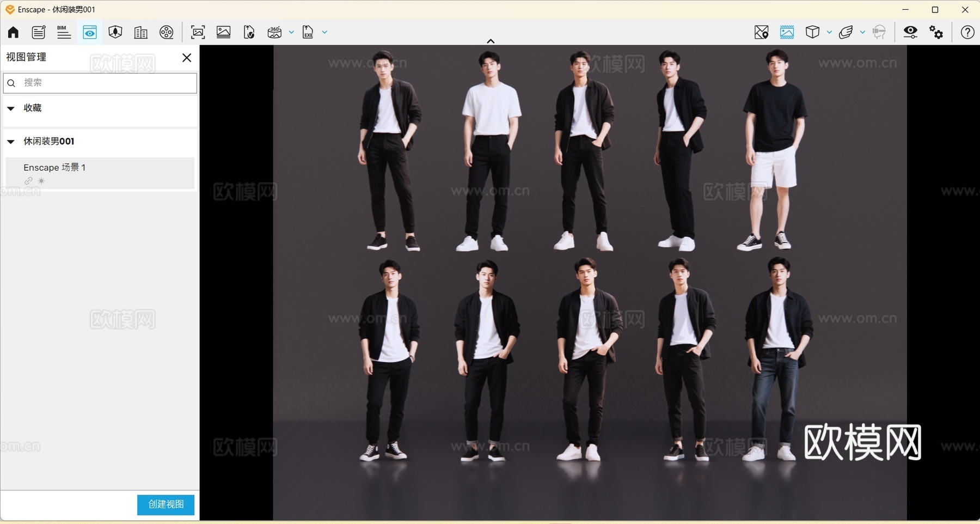Click the 休闲装男001 label
Screen dimensions: 980x524
[x=49, y=141]
